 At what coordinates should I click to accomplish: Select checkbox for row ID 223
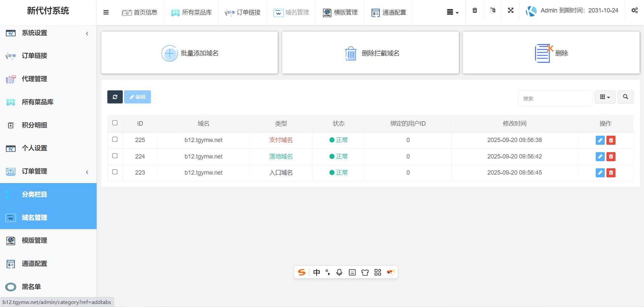click(x=115, y=172)
